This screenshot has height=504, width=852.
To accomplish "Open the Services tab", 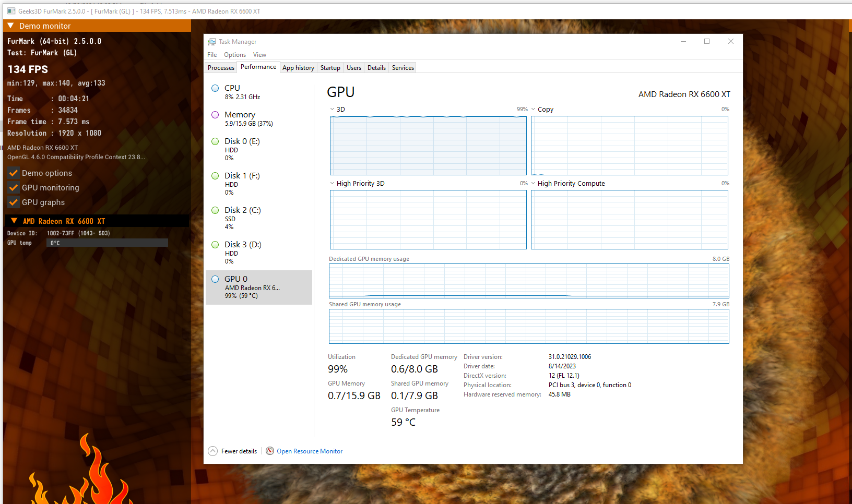I will click(403, 68).
